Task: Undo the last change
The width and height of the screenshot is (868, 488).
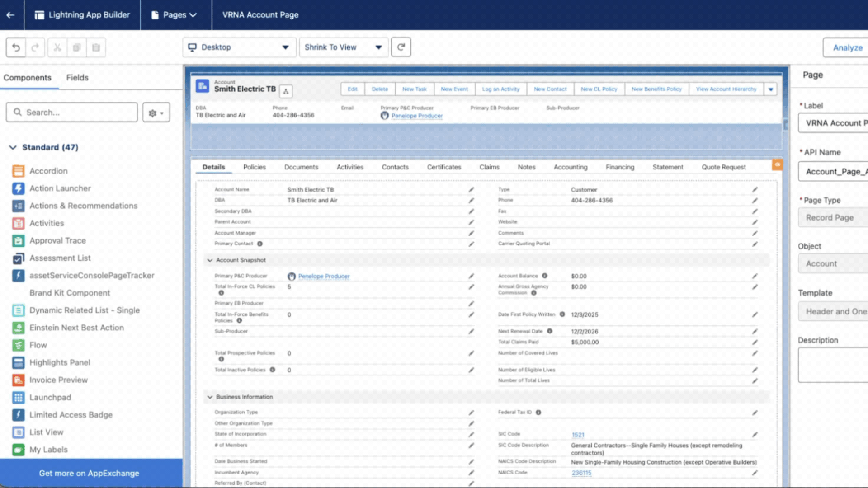Action: pos(16,47)
